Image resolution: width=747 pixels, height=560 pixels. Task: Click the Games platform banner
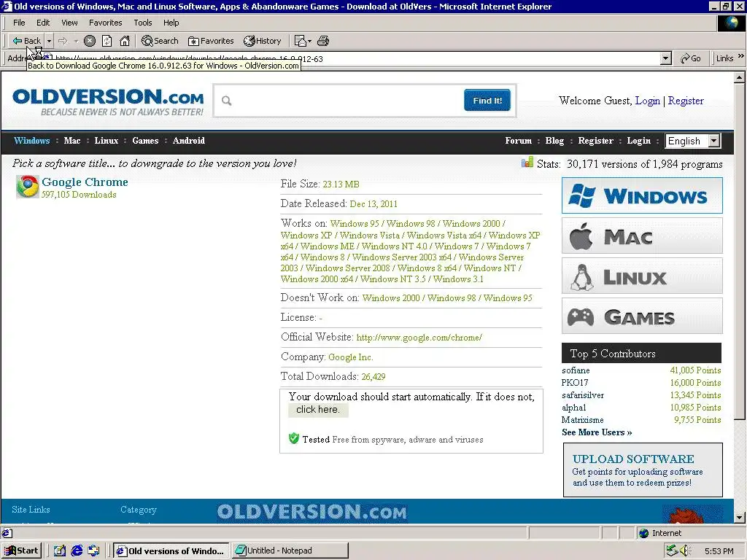point(642,316)
